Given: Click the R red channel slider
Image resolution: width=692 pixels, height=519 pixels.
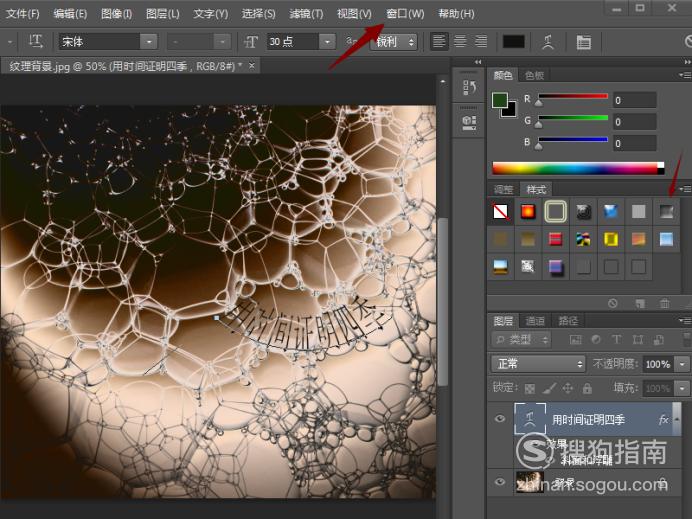Looking at the screenshot, I should tap(573, 96).
